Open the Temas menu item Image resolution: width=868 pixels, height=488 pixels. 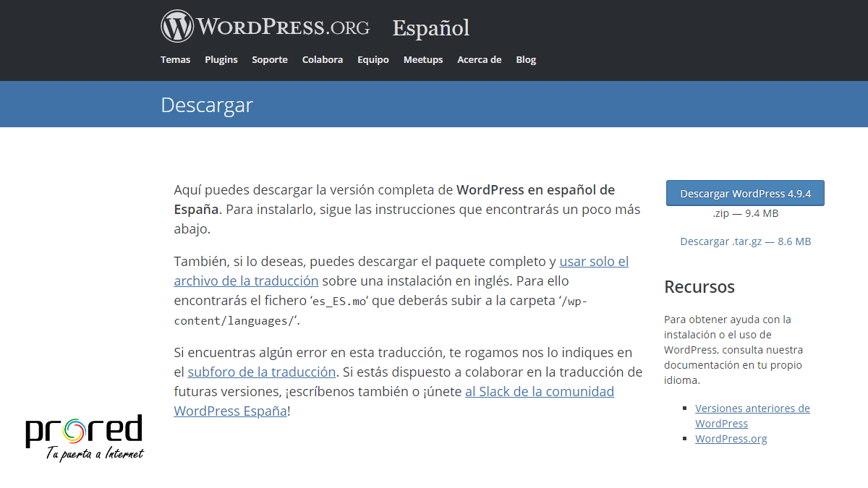(x=175, y=60)
